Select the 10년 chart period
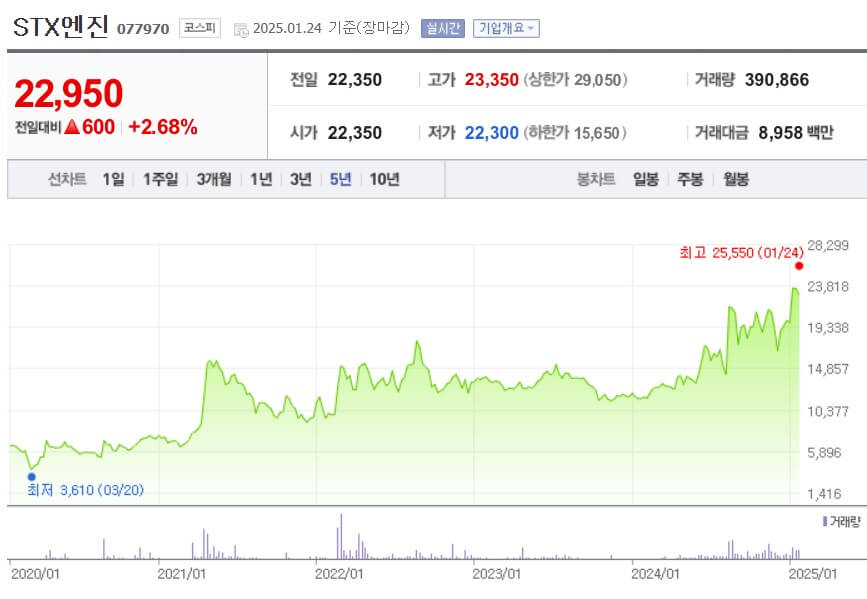 [x=381, y=179]
